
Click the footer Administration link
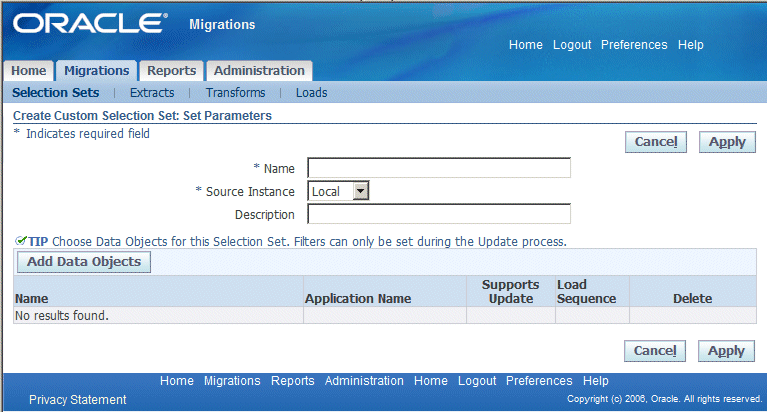pos(364,381)
